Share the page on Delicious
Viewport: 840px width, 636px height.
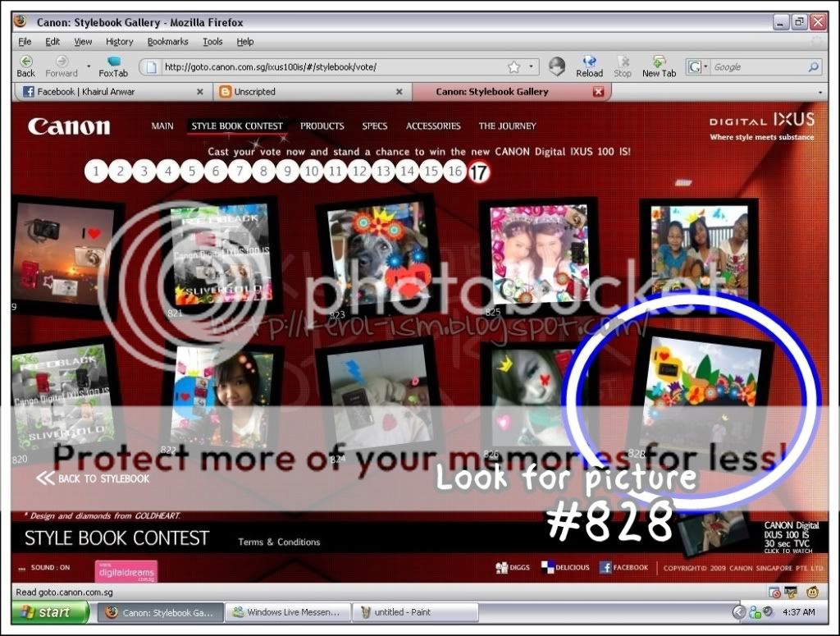tap(565, 567)
